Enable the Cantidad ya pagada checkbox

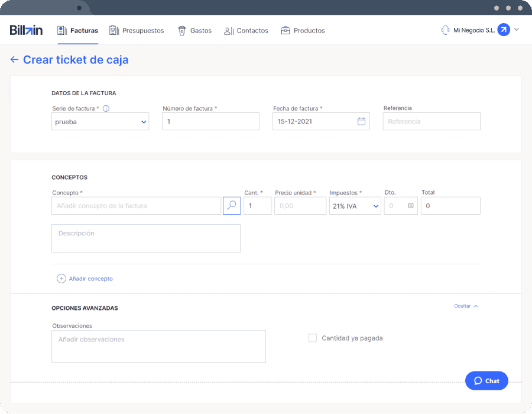(313, 338)
